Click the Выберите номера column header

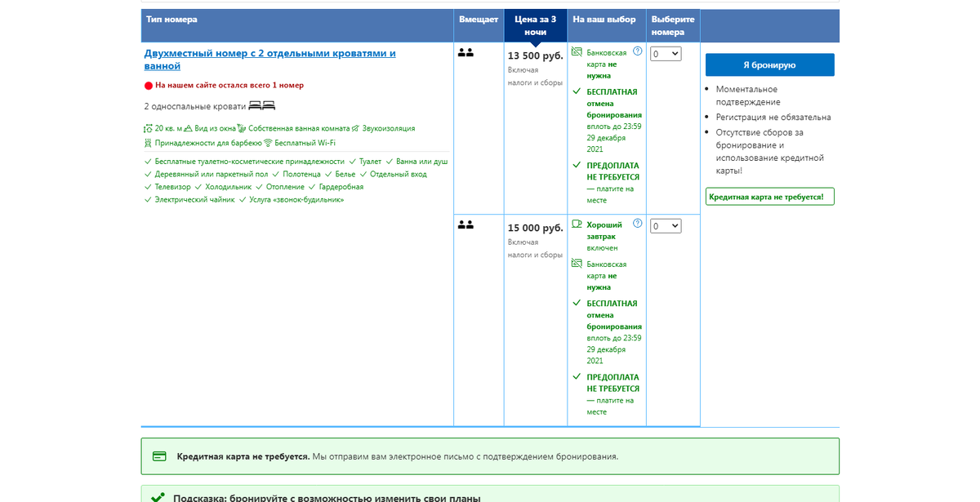[673, 25]
